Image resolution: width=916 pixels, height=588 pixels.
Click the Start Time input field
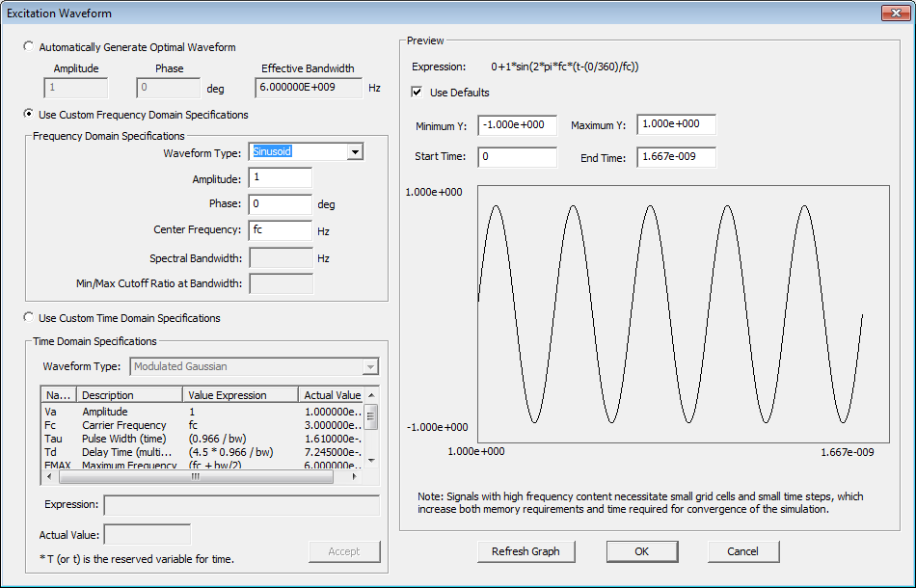516,157
